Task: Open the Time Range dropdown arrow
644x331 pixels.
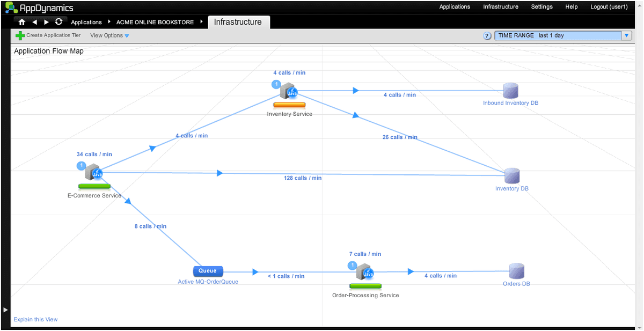Action: (x=626, y=35)
